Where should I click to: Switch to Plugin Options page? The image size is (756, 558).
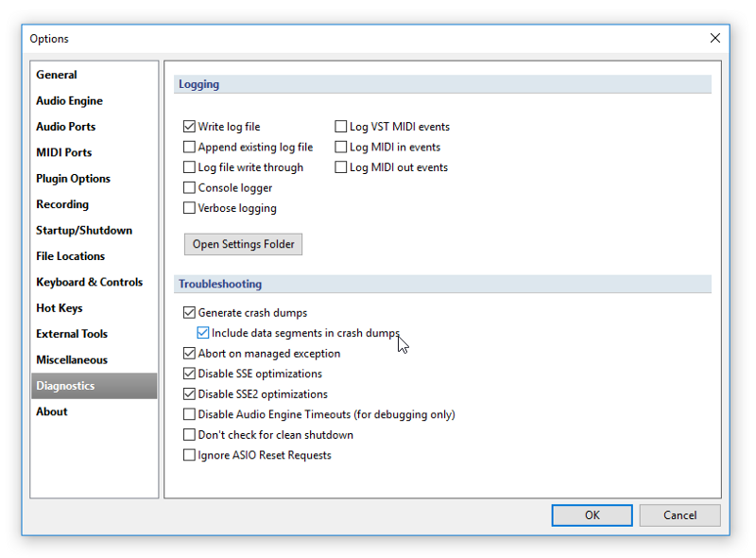[x=94, y=179]
